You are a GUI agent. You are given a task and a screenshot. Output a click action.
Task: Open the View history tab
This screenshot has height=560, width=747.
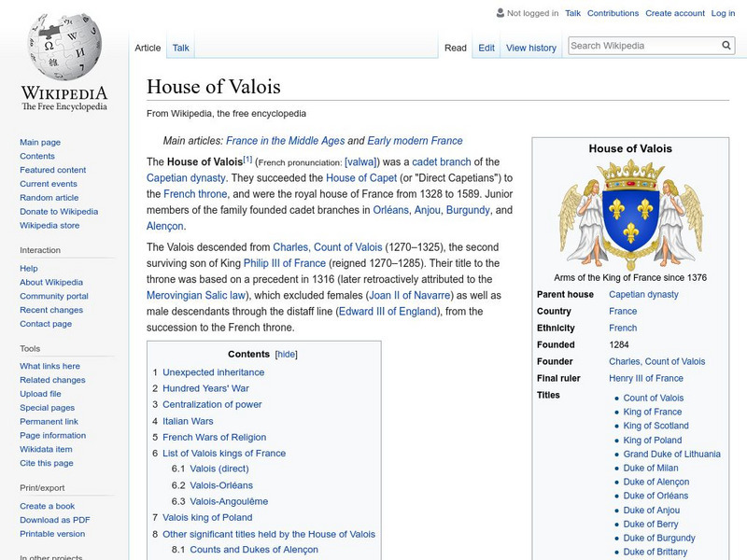(531, 48)
